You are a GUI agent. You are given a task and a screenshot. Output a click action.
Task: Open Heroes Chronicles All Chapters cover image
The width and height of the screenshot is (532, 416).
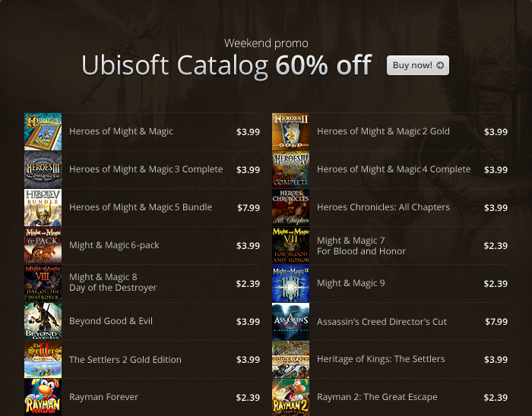(x=291, y=208)
